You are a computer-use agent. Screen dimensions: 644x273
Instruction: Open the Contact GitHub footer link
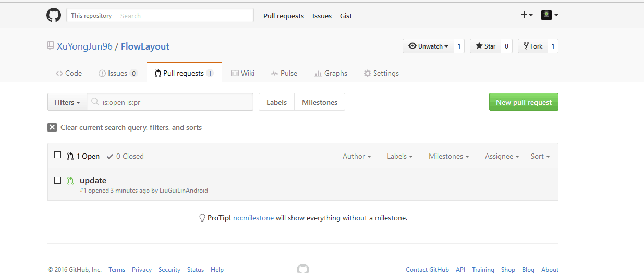pyautogui.click(x=427, y=270)
